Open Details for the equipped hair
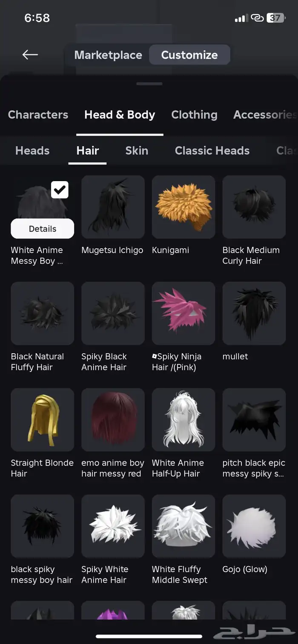This screenshot has height=644, width=298. pyautogui.click(x=43, y=229)
